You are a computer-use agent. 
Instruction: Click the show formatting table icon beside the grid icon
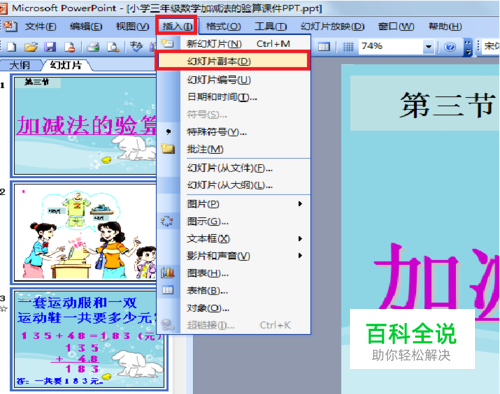324,47
